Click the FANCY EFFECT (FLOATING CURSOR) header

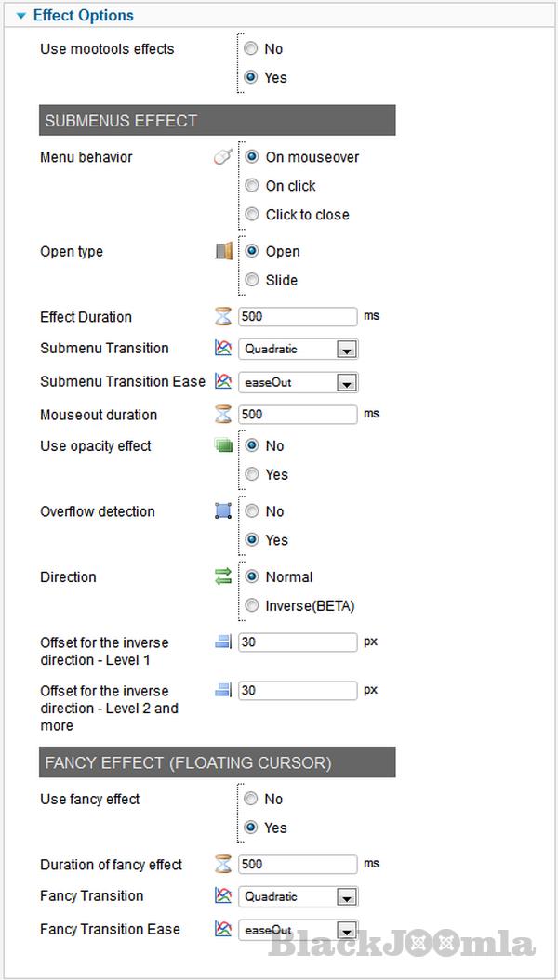pyautogui.click(x=217, y=762)
